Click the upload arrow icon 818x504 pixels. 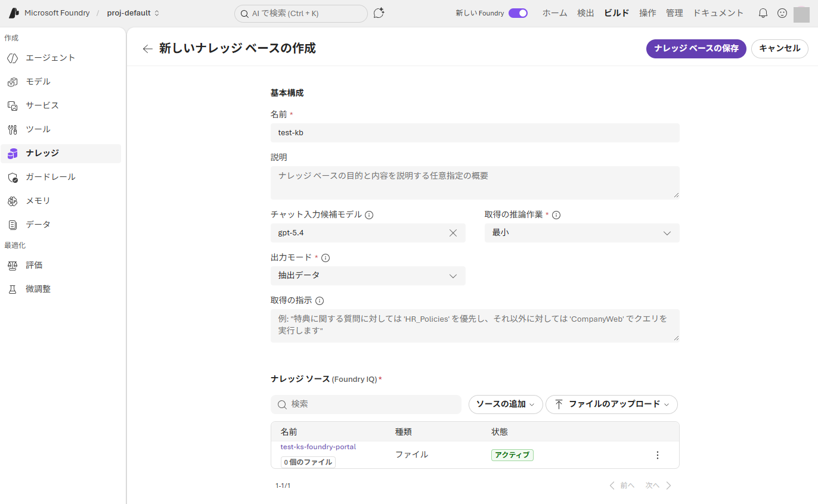click(559, 404)
